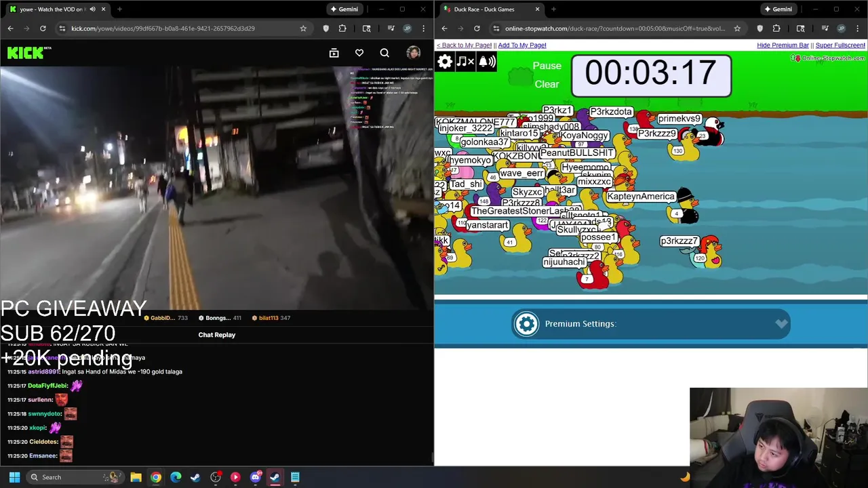
Task: Activate the Super Fullscreen link
Action: [840, 45]
